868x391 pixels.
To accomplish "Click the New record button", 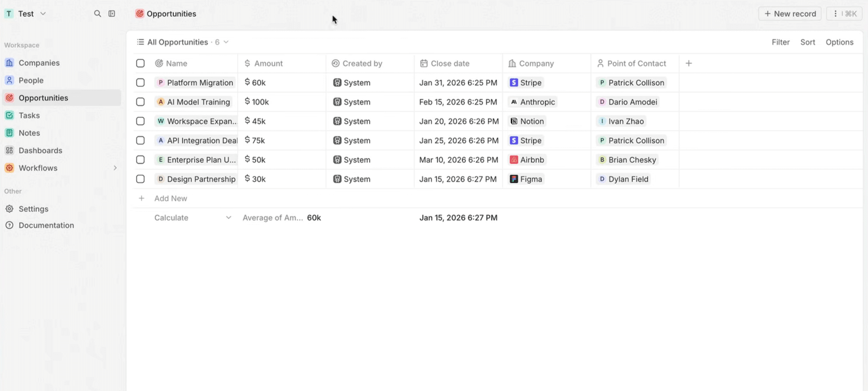I will 790,14.
